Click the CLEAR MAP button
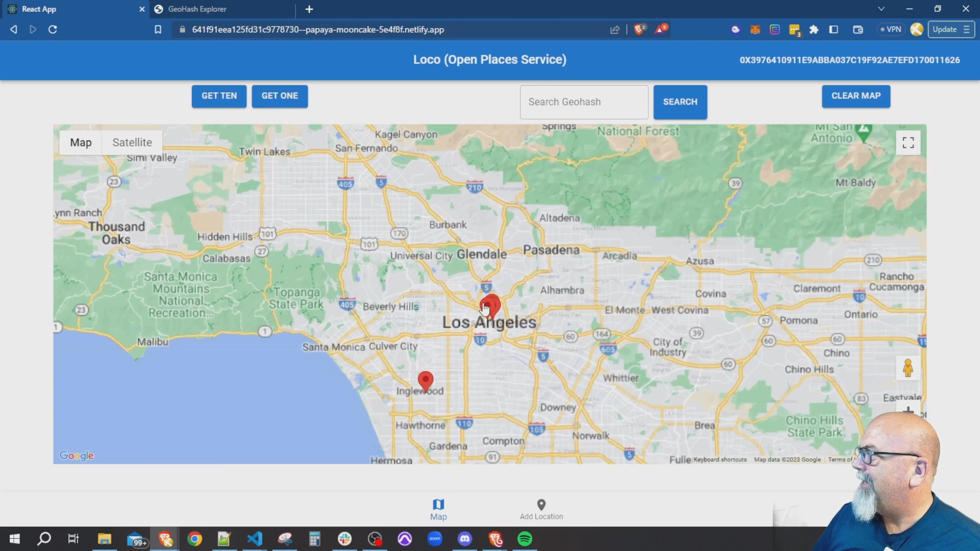Viewport: 980px width, 551px height. point(856,96)
